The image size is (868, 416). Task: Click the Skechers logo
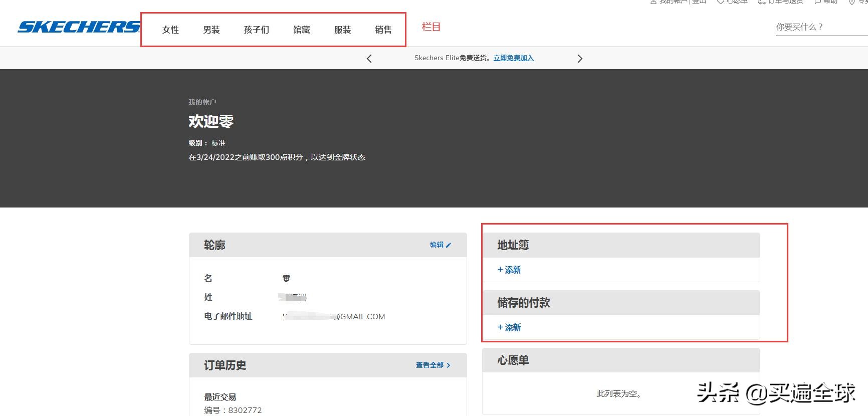[79, 27]
